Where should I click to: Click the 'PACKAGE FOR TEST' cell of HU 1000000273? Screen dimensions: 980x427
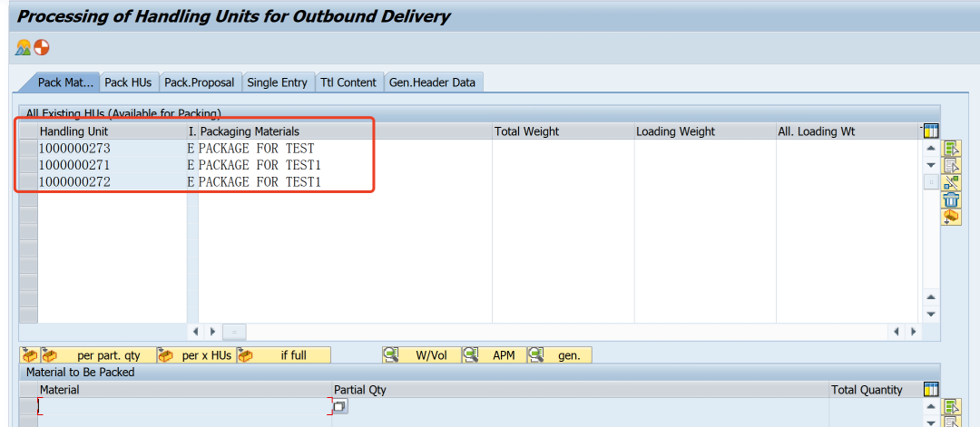[x=345, y=149]
